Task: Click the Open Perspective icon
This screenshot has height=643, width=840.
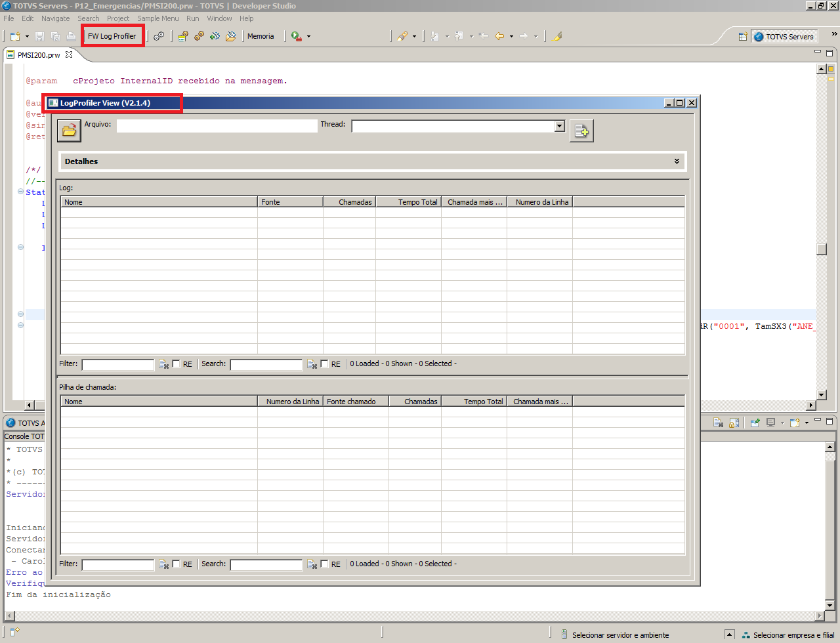Action: coord(743,37)
